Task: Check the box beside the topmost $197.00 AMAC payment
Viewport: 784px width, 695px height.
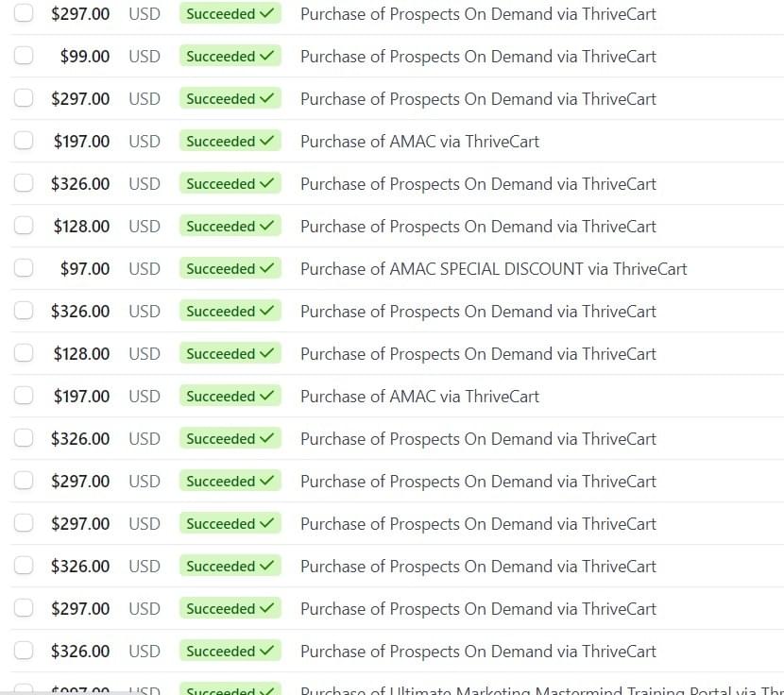Action: click(24, 141)
